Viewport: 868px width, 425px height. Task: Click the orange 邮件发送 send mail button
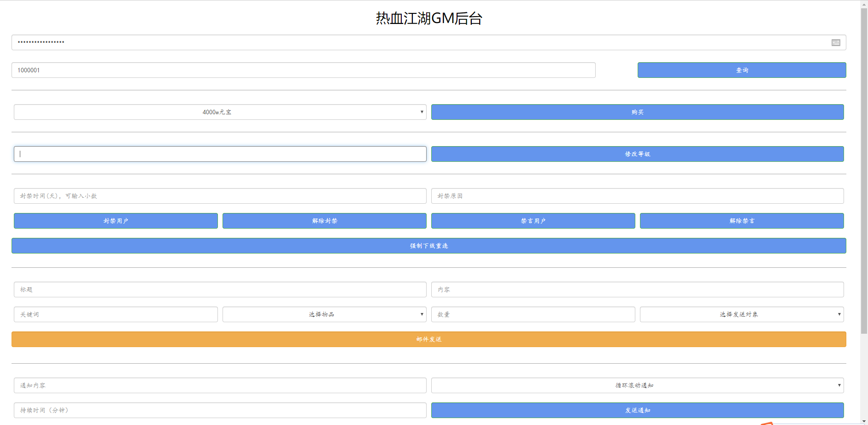tap(428, 339)
